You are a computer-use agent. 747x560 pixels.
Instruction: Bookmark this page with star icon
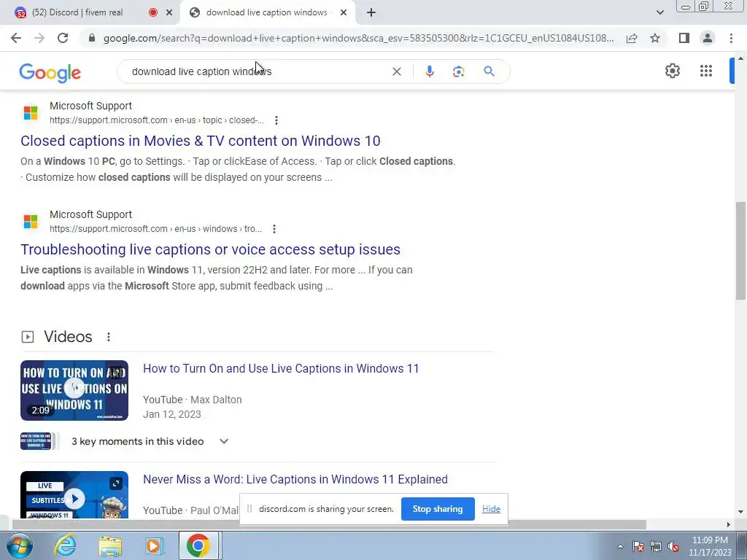click(x=655, y=38)
